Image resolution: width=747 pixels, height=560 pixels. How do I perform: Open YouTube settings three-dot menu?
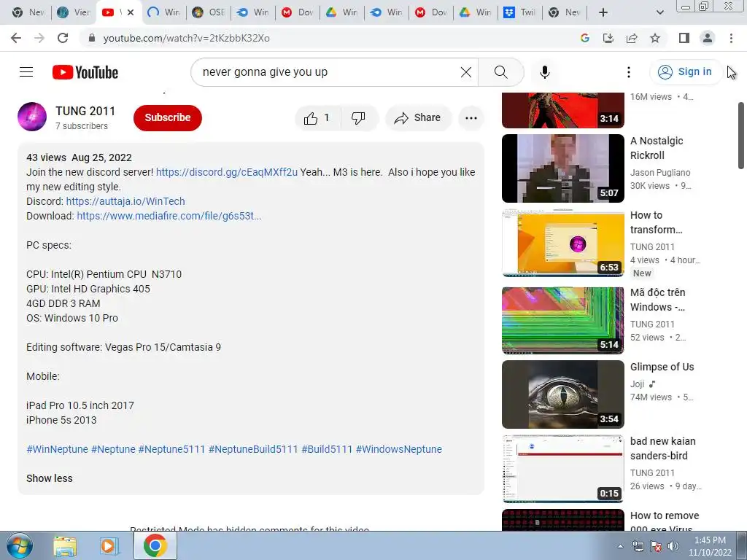tap(628, 72)
